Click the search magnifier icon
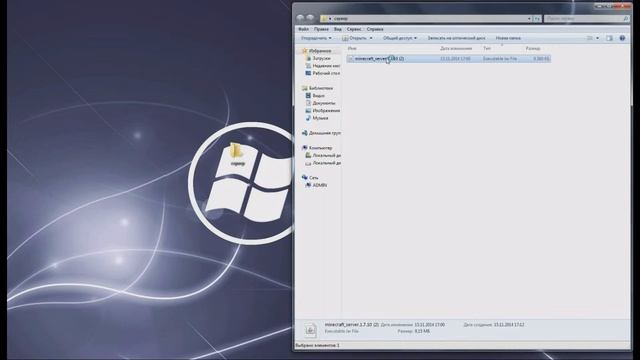 (625, 18)
